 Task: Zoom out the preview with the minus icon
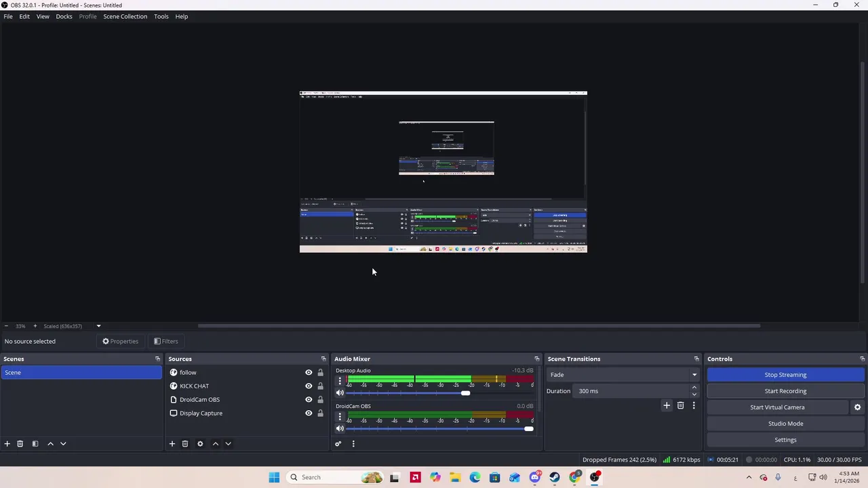(x=6, y=326)
